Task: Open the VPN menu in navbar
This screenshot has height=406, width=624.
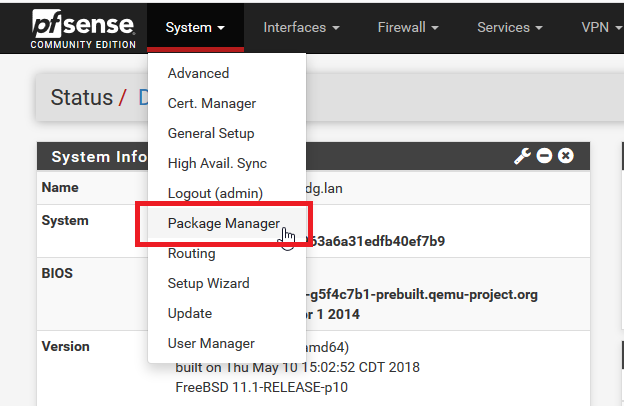Action: tap(601, 27)
